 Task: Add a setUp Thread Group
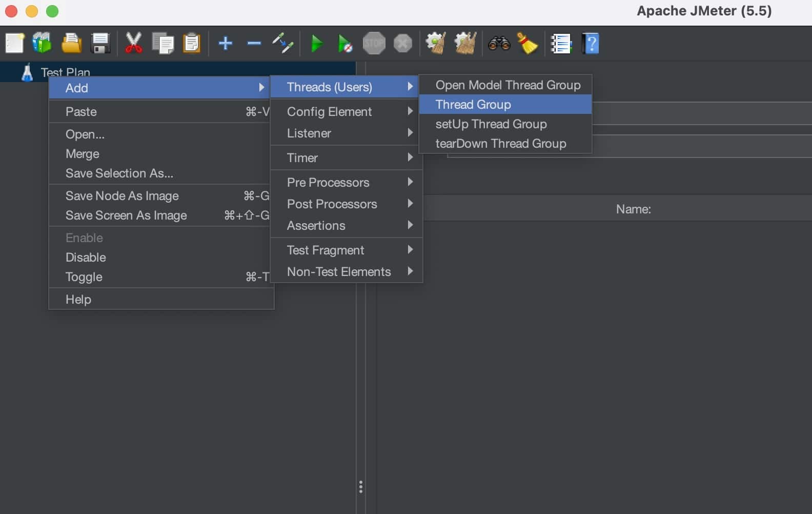[x=505, y=124]
